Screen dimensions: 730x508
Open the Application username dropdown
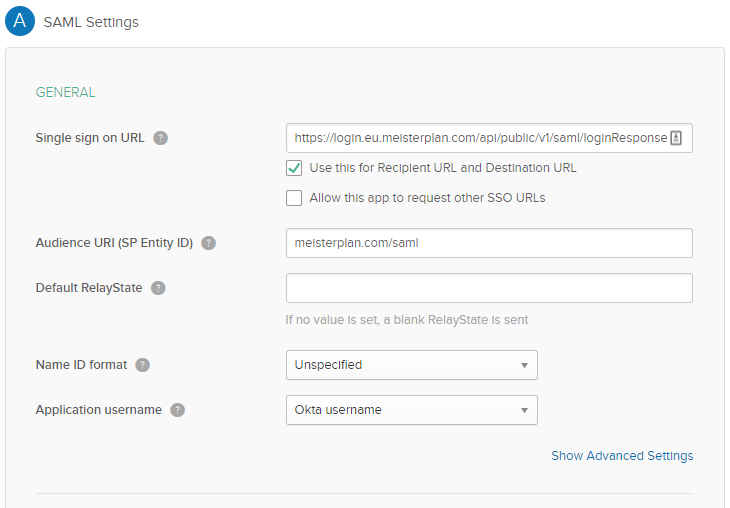coord(412,410)
